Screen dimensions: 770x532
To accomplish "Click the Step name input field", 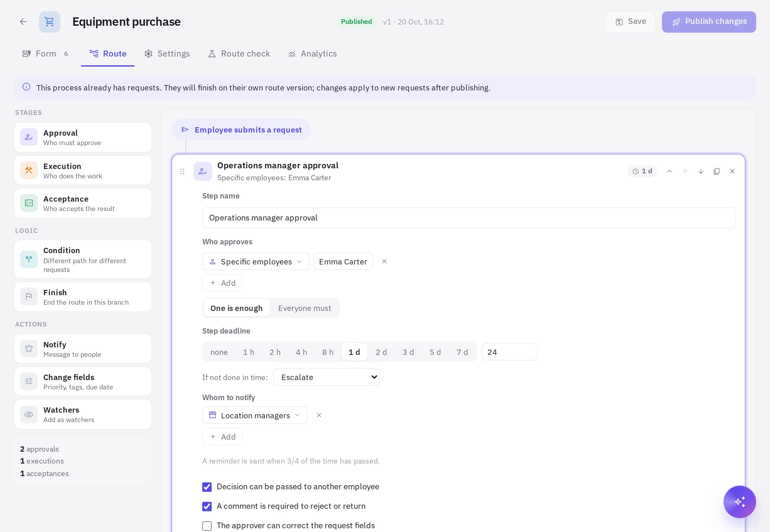I will 469,218.
